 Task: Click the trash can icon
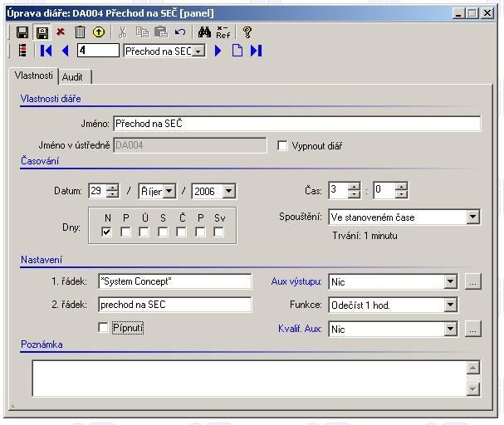[x=80, y=32]
